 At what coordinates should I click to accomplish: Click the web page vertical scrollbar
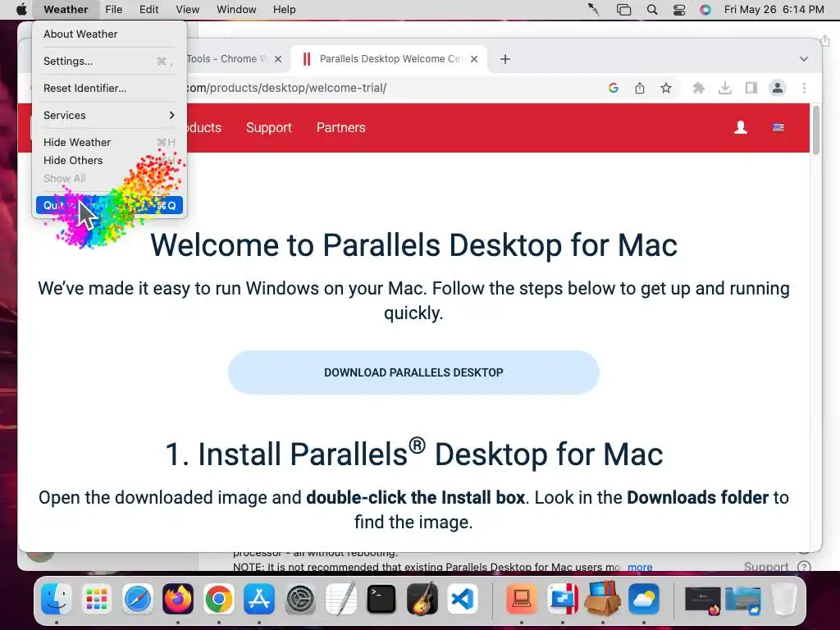816,130
